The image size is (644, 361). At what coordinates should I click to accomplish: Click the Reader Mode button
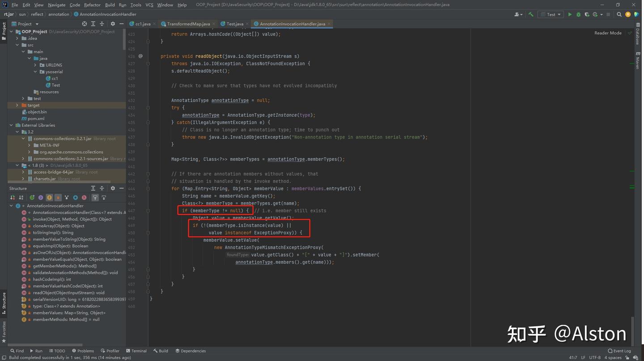[608, 33]
